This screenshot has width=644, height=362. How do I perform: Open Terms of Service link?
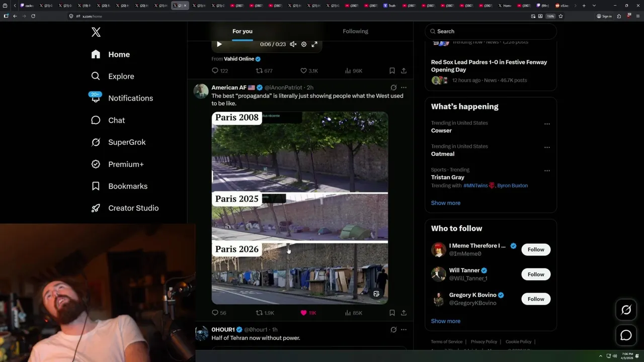tap(446, 342)
